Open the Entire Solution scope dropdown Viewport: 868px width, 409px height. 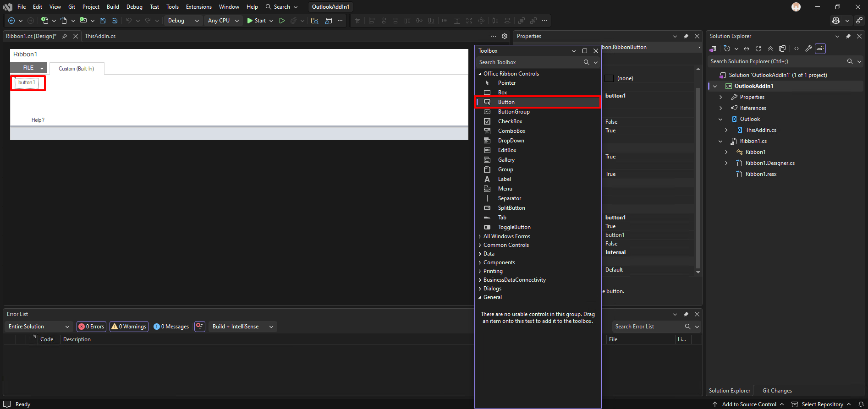[38, 327]
